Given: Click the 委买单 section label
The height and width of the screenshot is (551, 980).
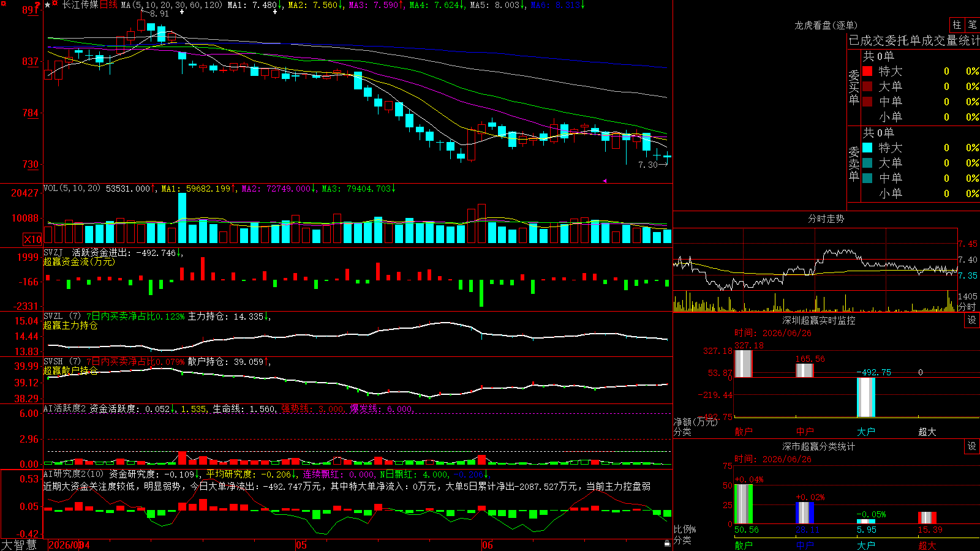Looking at the screenshot, I should coord(854,87).
